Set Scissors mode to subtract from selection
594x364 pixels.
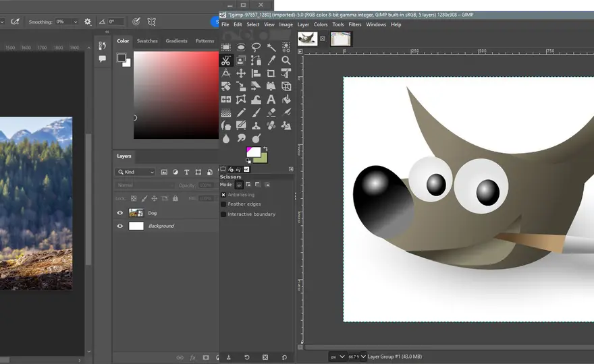click(258, 185)
